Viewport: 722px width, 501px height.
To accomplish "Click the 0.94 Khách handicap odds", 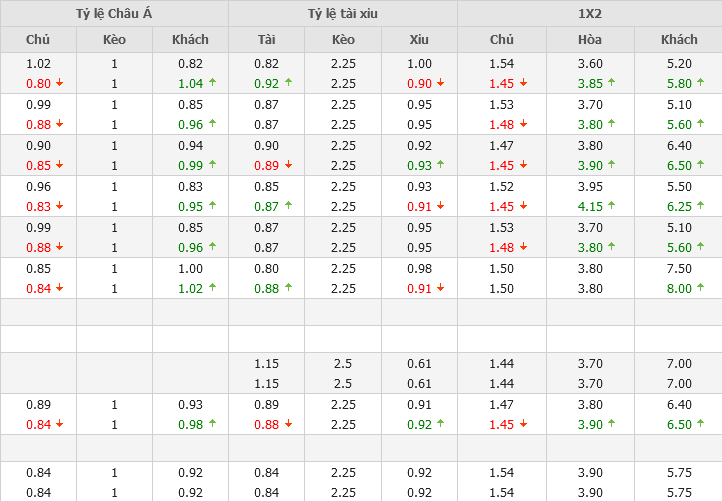I will click(189, 145).
